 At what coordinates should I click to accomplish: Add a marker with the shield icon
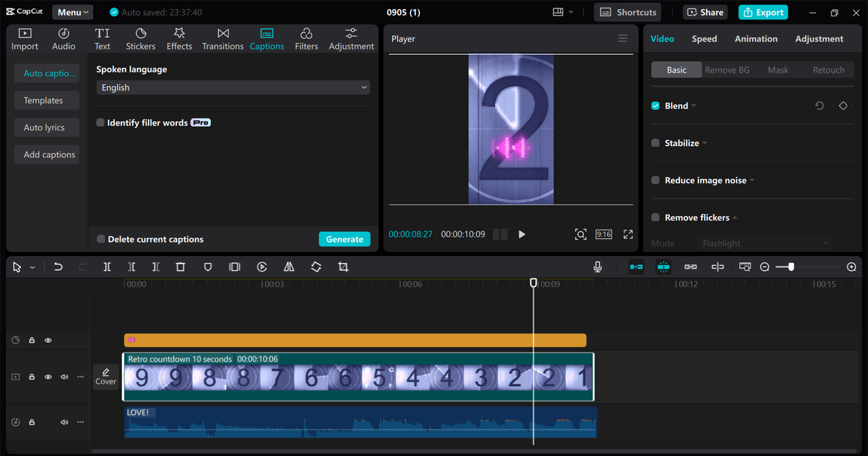[x=208, y=267]
